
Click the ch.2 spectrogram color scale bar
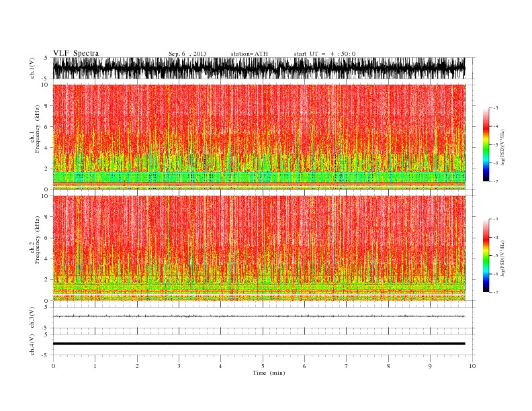486,255
